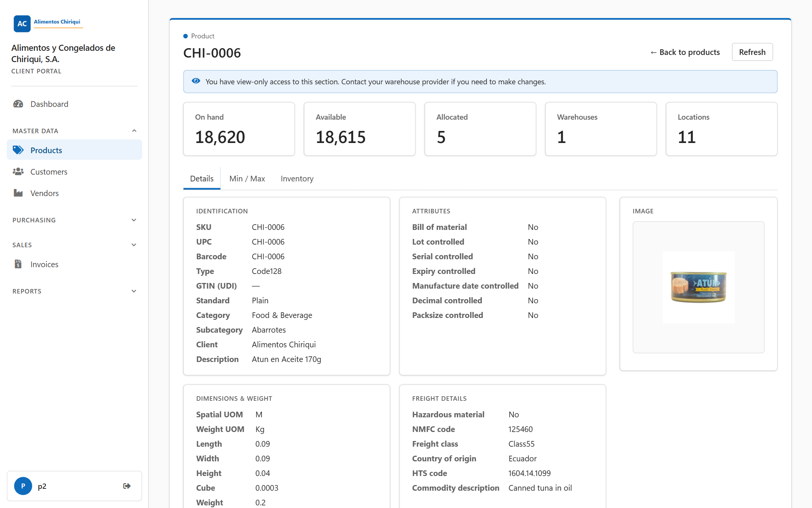Click the Warehouses 1 card
Viewport: 812px width, 508px height.
601,129
